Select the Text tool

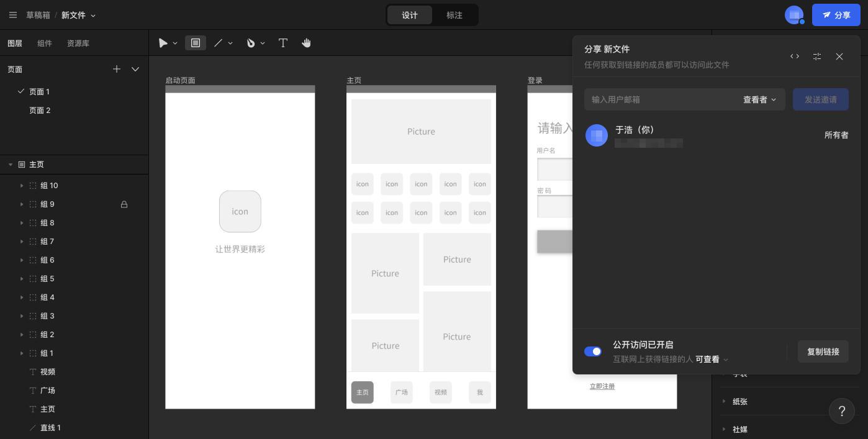click(x=283, y=43)
